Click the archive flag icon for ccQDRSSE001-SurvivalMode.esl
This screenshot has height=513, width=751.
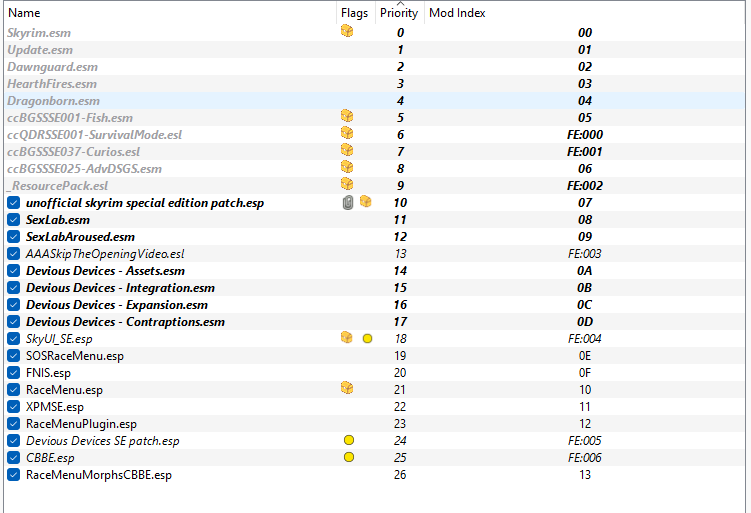[347, 134]
